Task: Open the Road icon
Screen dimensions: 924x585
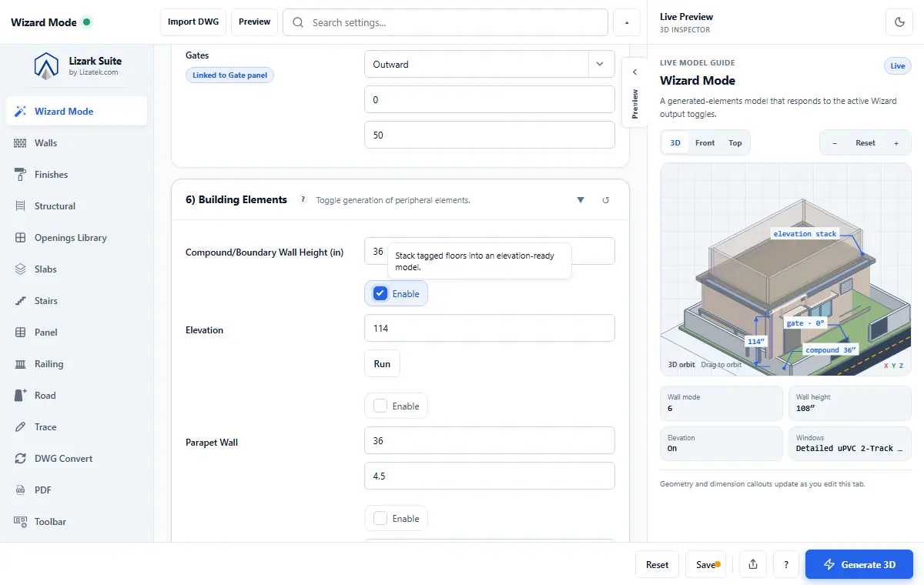Action: pyautogui.click(x=21, y=396)
